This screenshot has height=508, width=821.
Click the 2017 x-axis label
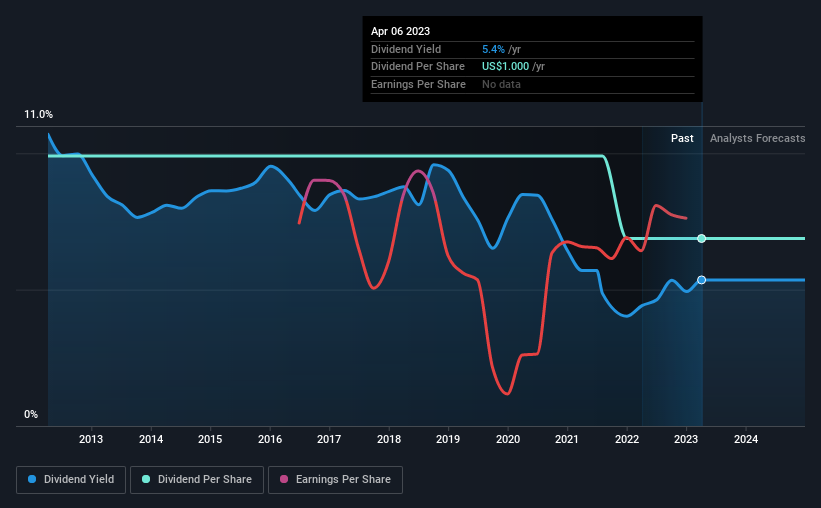[x=329, y=439]
